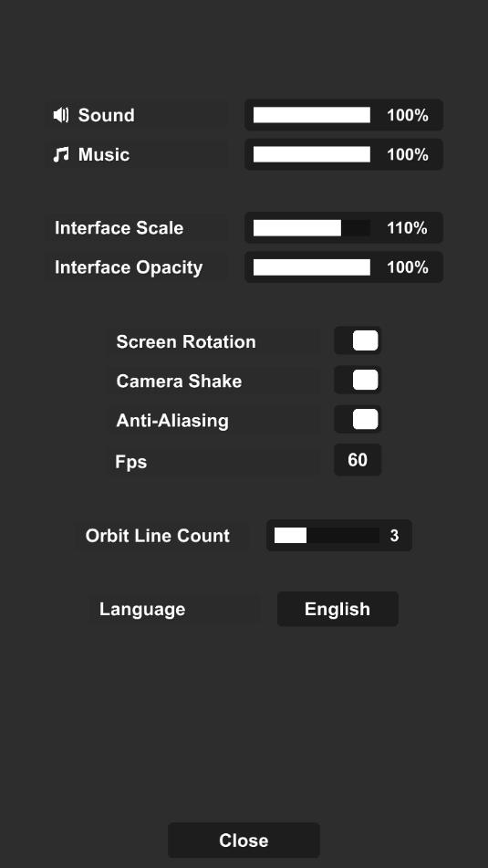The width and height of the screenshot is (488, 868).
Task: Select the Interface Scale label
Action: 119,228
